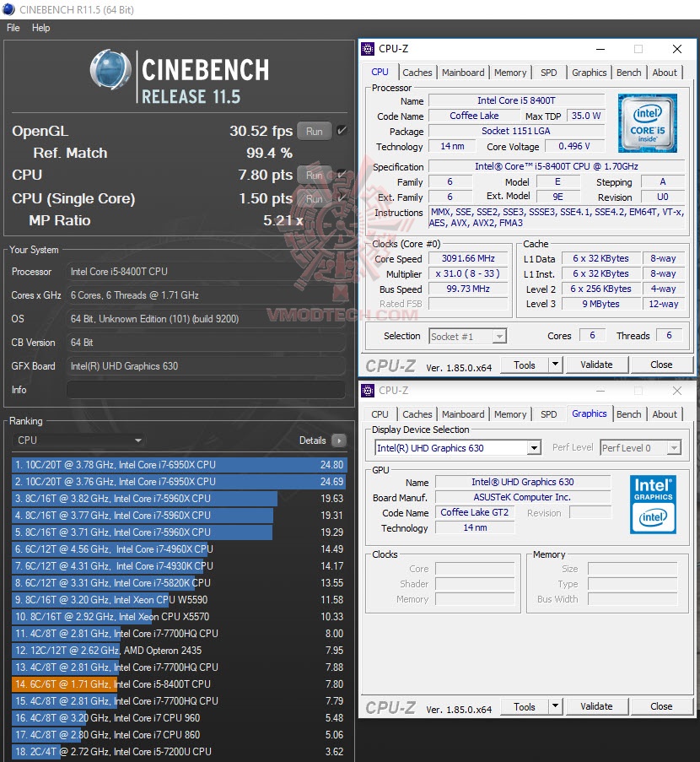Viewport: 700px width, 762px height.
Task: Select ranking row 16 Core i7 CPU 960
Action: click(179, 718)
